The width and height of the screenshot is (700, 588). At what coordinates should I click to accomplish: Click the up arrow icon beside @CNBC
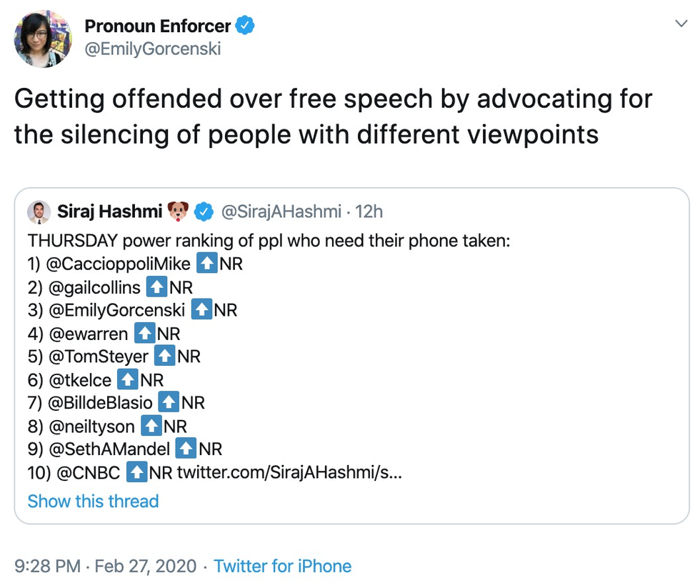click(136, 473)
